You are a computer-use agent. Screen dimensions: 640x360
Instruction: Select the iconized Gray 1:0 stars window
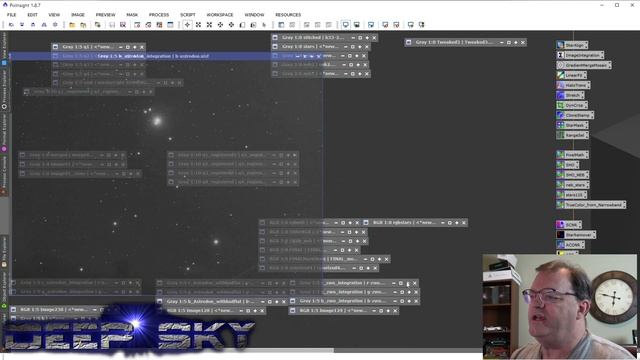321,47
